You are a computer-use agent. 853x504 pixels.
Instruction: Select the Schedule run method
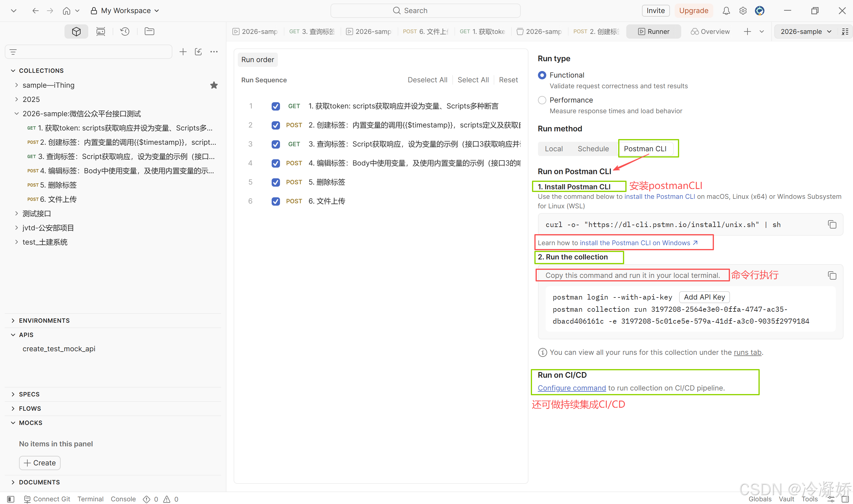click(593, 149)
